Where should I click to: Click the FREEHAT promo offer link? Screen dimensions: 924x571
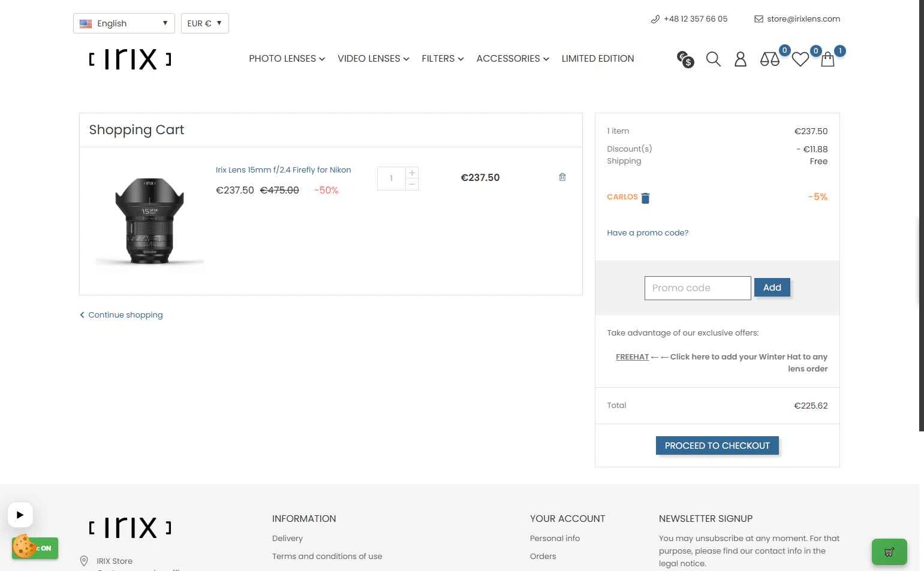click(x=632, y=357)
